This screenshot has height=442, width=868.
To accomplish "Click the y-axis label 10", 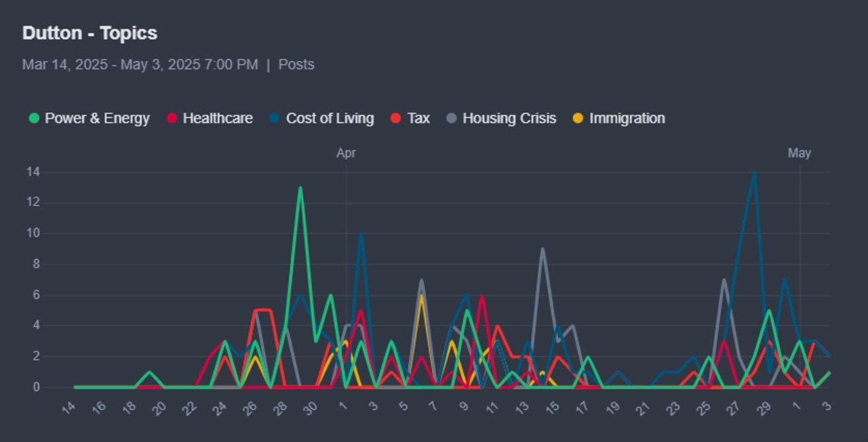I will [33, 233].
